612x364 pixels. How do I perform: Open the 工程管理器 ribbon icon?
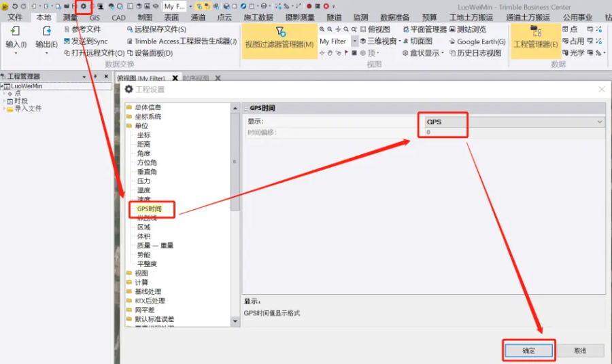pos(535,32)
